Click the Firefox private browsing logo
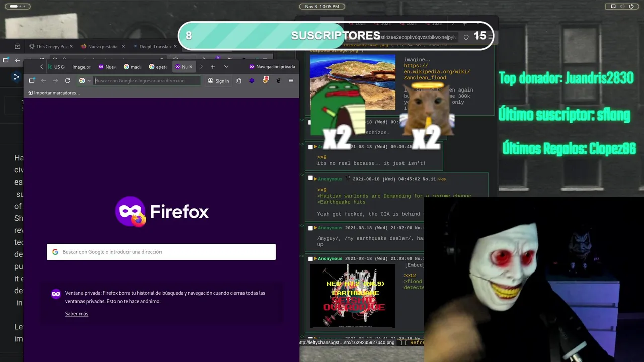Screen dimensions: 644x362 (x=131, y=212)
